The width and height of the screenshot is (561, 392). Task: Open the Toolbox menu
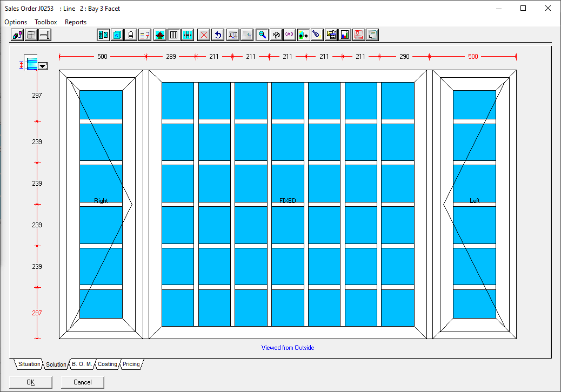click(46, 22)
